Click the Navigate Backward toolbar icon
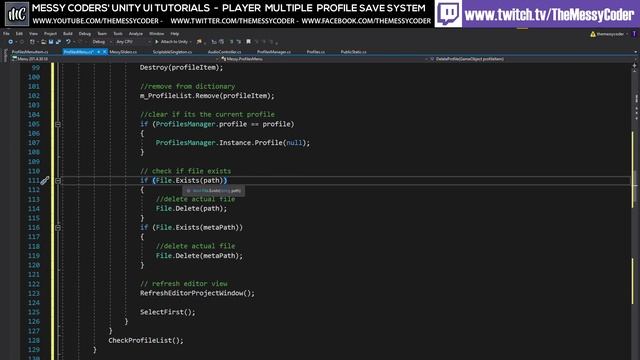 point(10,42)
